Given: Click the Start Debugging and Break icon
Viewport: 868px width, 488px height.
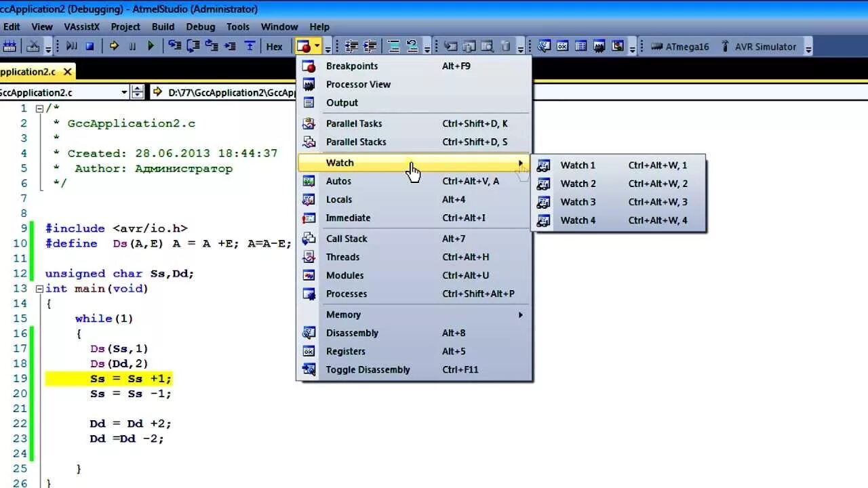Looking at the screenshot, I should pos(71,46).
